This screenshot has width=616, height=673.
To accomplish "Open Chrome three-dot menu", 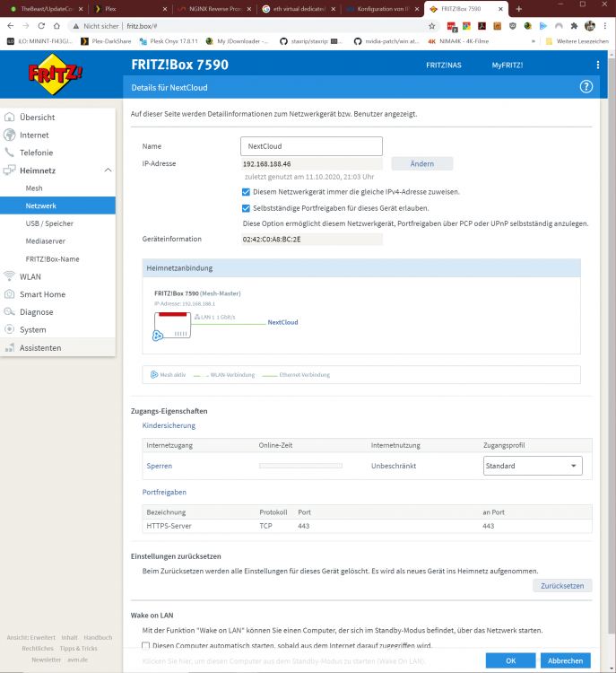I will coord(605,26).
